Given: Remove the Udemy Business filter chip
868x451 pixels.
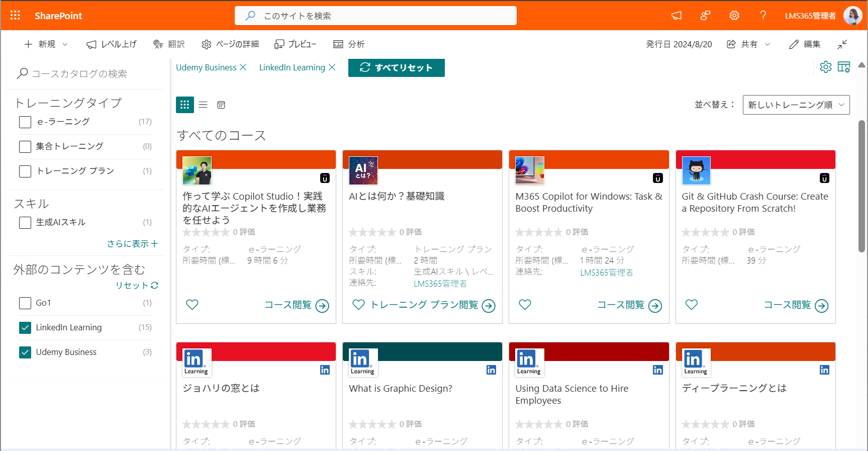Looking at the screenshot, I should [x=243, y=67].
